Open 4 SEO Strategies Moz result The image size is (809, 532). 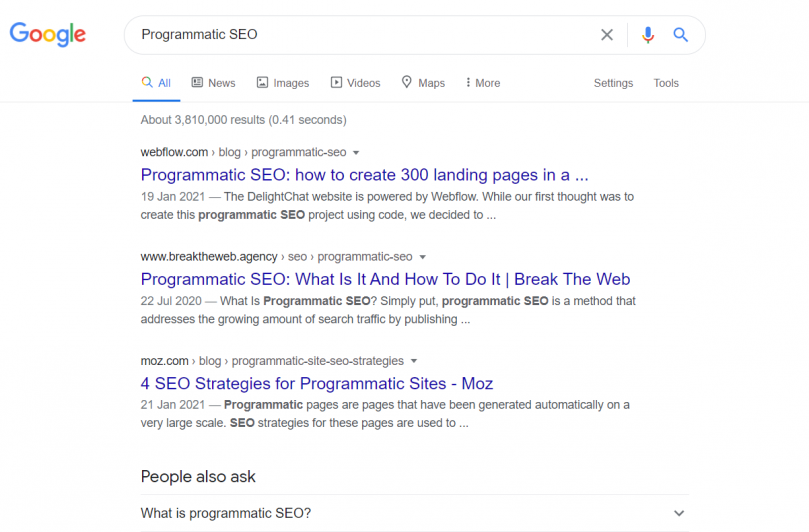(x=317, y=383)
